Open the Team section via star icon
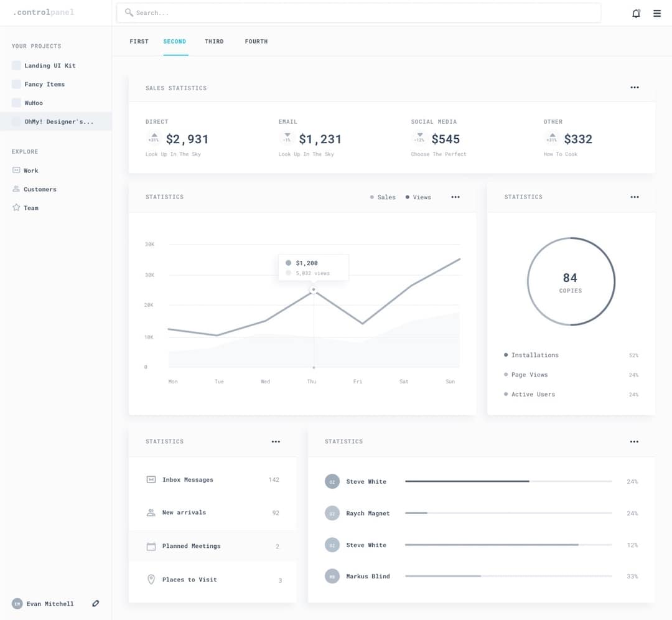This screenshot has height=620, width=672. (x=15, y=207)
